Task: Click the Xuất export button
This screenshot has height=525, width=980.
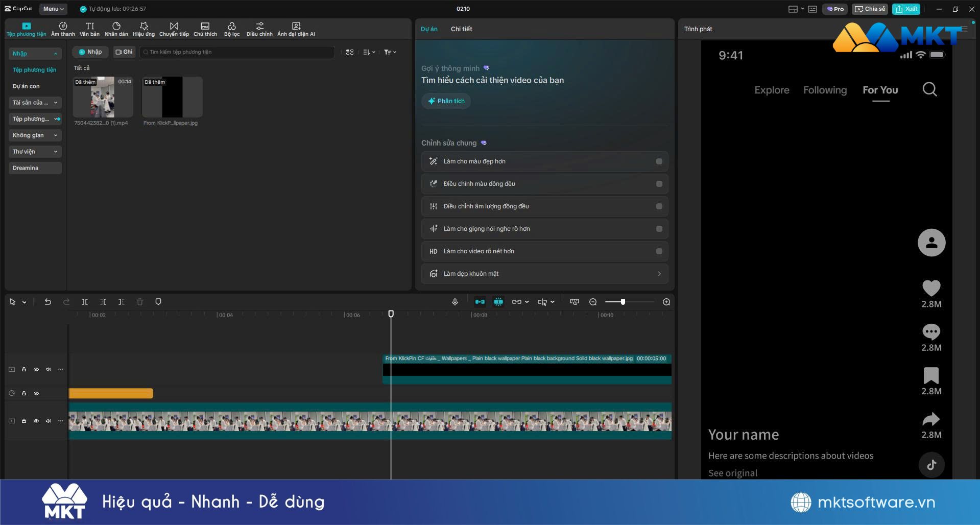Action: pos(906,9)
